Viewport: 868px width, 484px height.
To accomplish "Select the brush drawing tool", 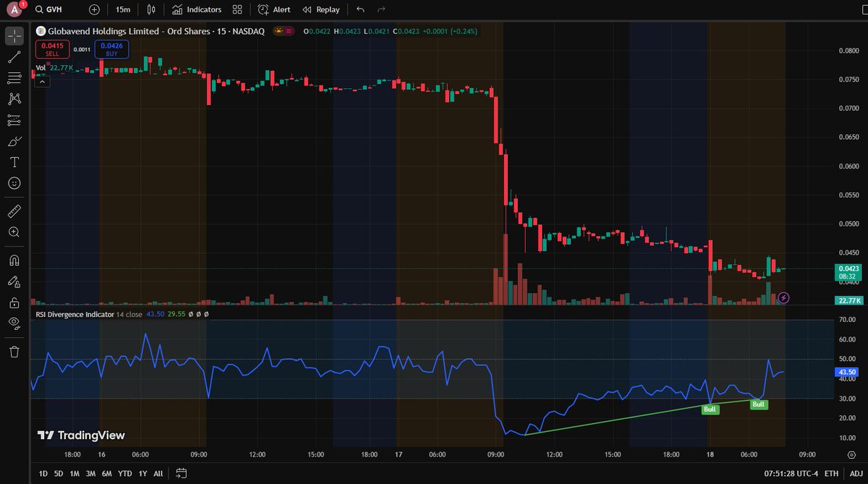I will point(14,141).
